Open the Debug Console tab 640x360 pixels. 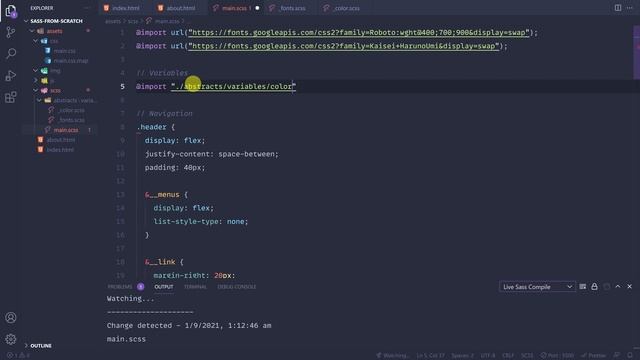point(237,287)
